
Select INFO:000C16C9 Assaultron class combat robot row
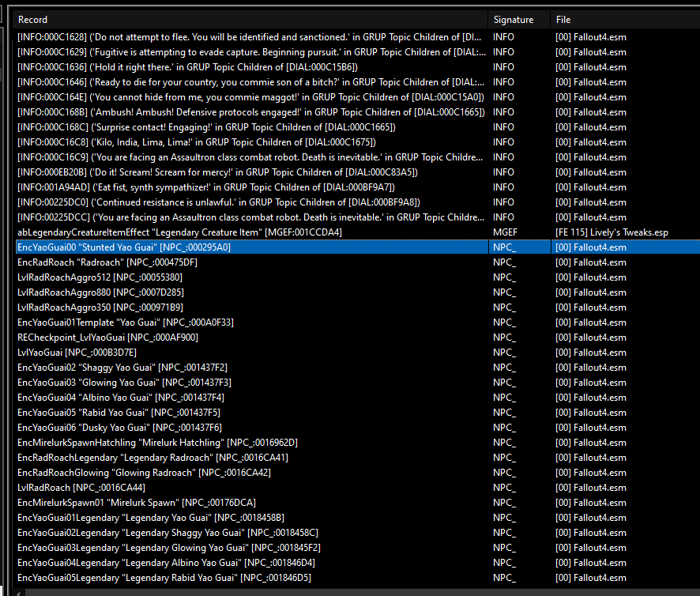coord(357,157)
